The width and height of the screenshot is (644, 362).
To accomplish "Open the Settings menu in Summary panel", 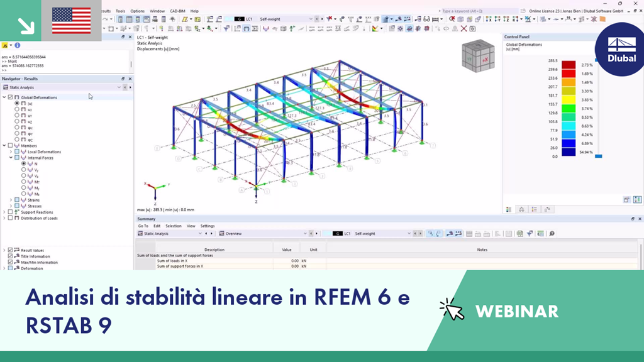I will point(208,226).
